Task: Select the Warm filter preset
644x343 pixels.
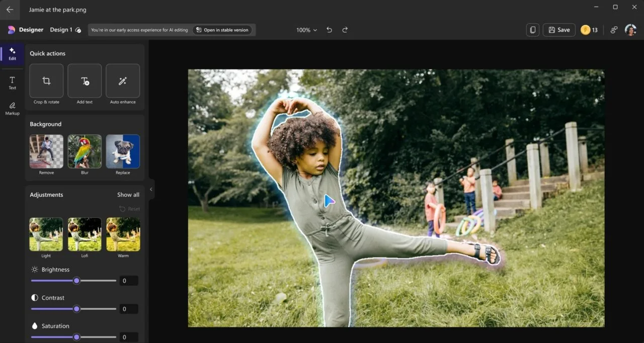Action: point(122,234)
